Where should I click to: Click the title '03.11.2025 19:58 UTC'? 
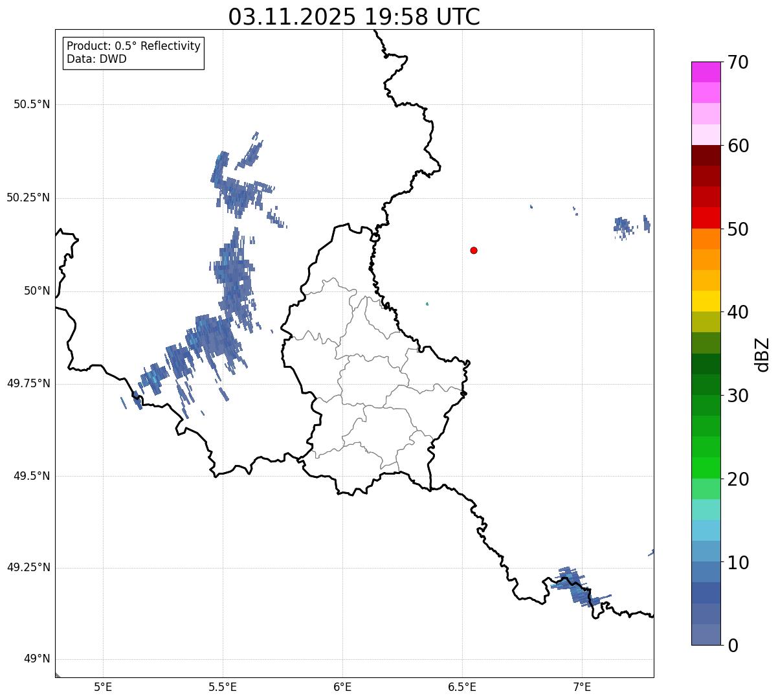pos(354,17)
